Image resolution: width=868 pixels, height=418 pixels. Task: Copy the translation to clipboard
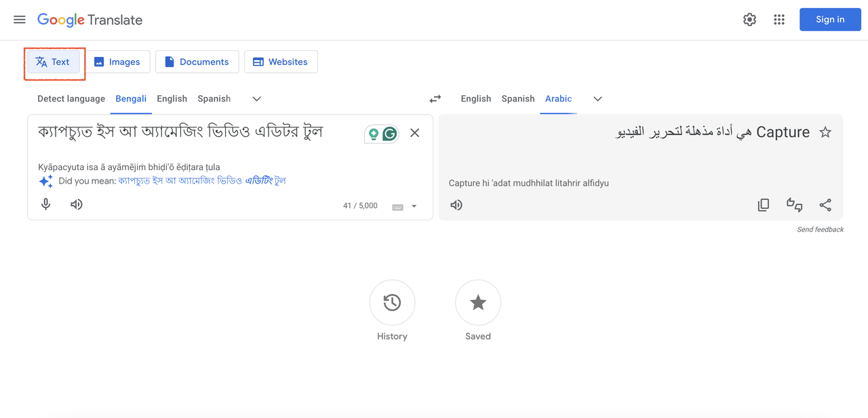pos(764,205)
